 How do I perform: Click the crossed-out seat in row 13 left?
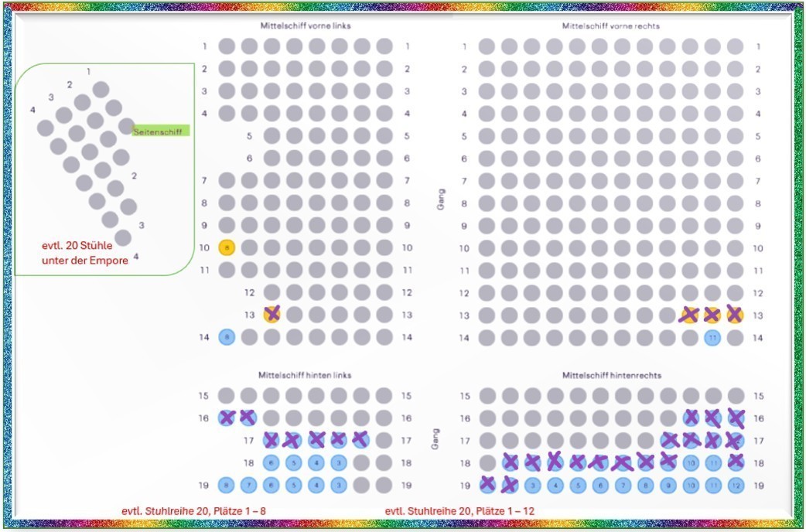(x=271, y=315)
